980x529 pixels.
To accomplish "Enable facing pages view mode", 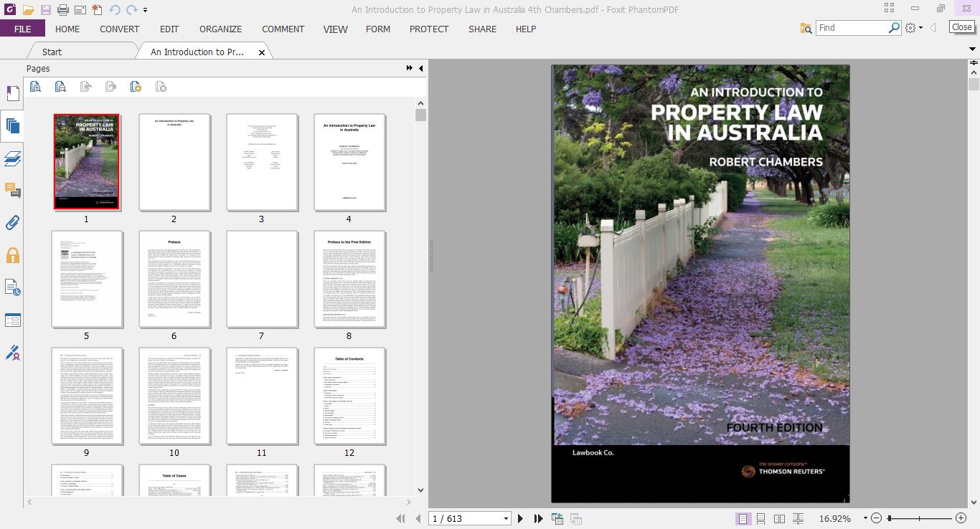I will [779, 518].
